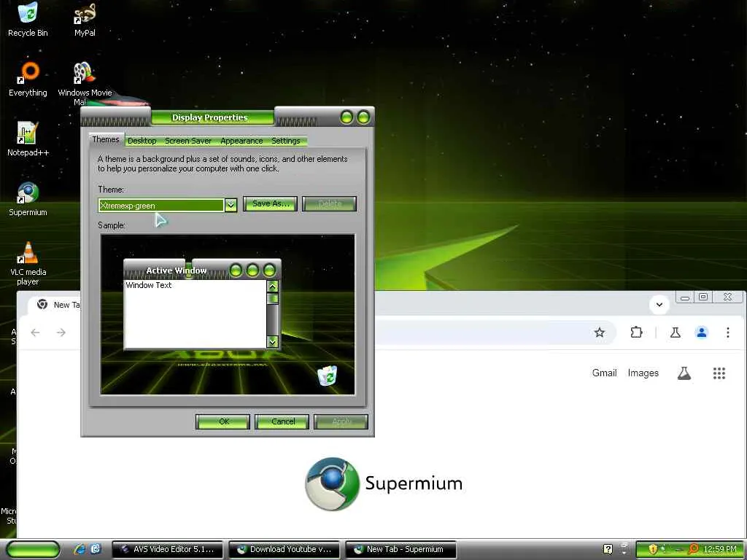Viewport: 747px width, 560px height.
Task: Launch Internet Explorer from Quick Launch
Action: click(x=80, y=549)
